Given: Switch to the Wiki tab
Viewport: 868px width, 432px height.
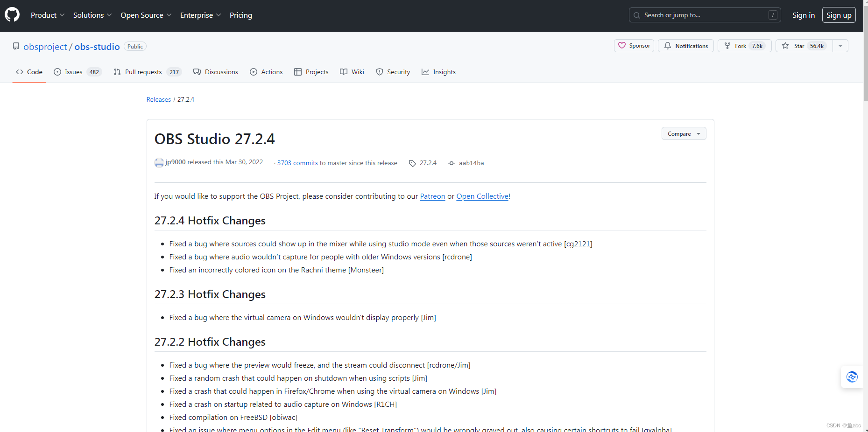Looking at the screenshot, I should (x=352, y=72).
